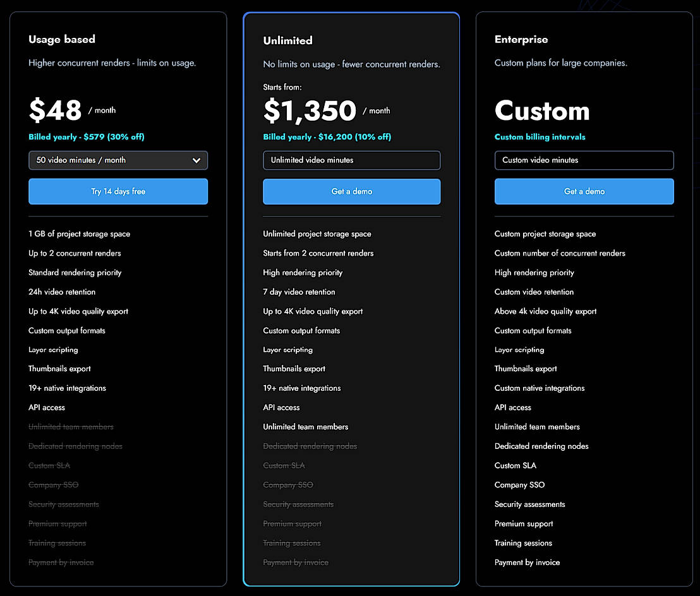Click Custom output formats in Unlimited plan
700x596 pixels.
pyautogui.click(x=301, y=331)
